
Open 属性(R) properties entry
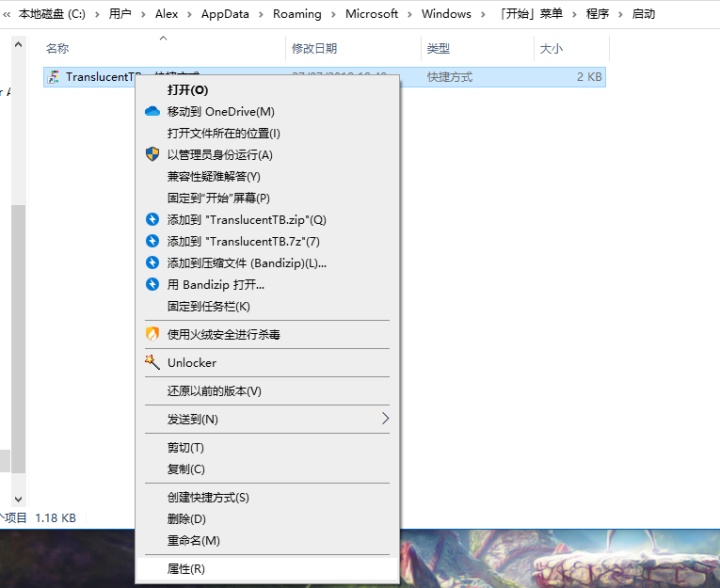click(267, 569)
